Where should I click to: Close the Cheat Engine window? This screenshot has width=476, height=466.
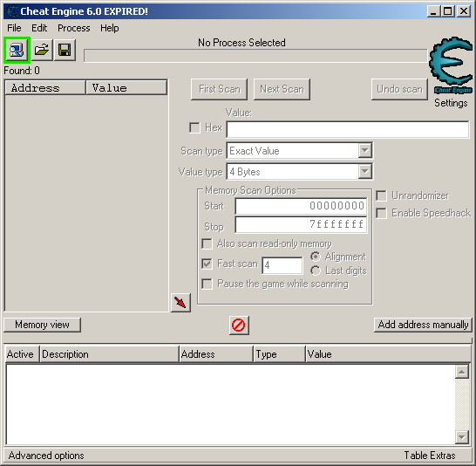click(464, 11)
